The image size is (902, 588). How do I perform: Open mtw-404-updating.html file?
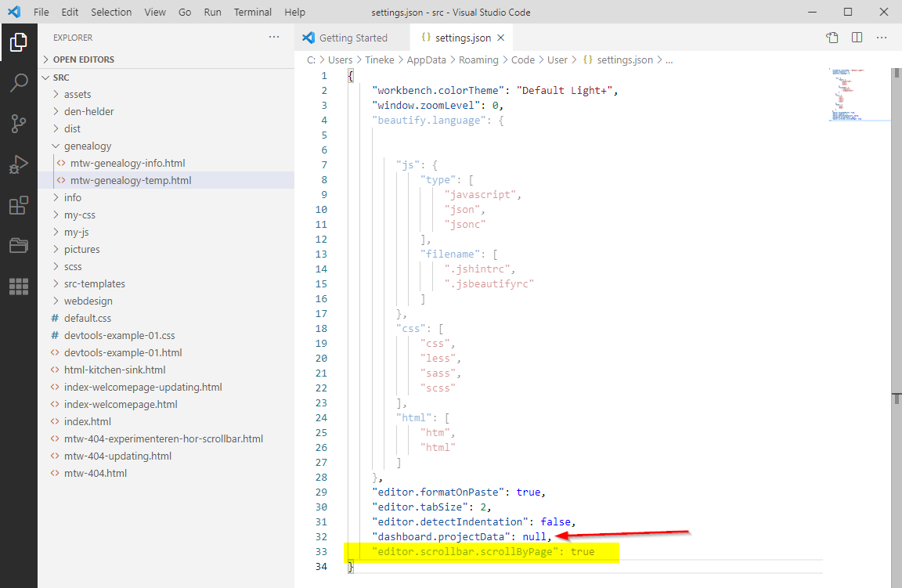pyautogui.click(x=166, y=456)
